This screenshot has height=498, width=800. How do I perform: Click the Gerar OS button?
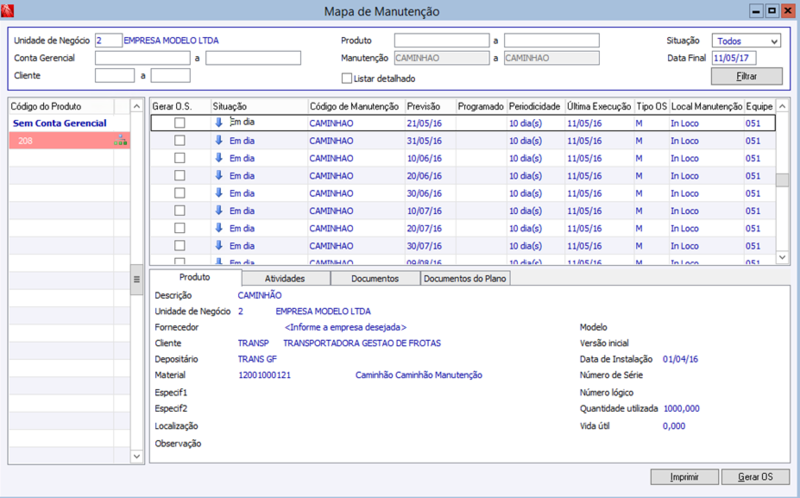tap(756, 476)
